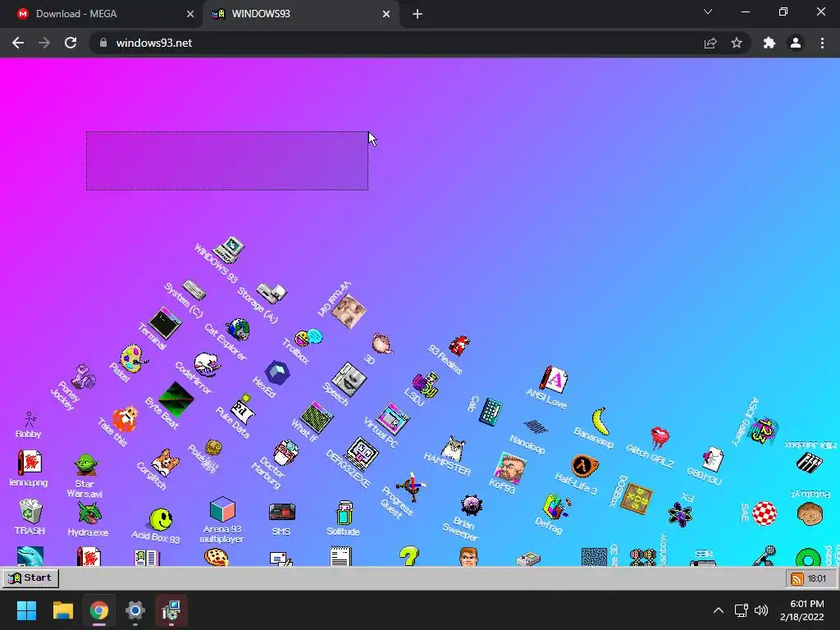Open the Nanoloop icon
The width and height of the screenshot is (840, 630).
pos(535,427)
